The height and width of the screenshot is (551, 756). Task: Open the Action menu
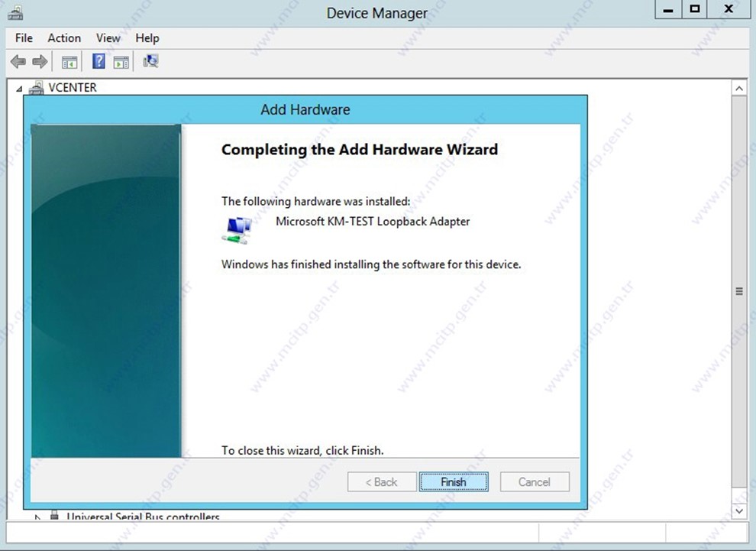tap(64, 38)
